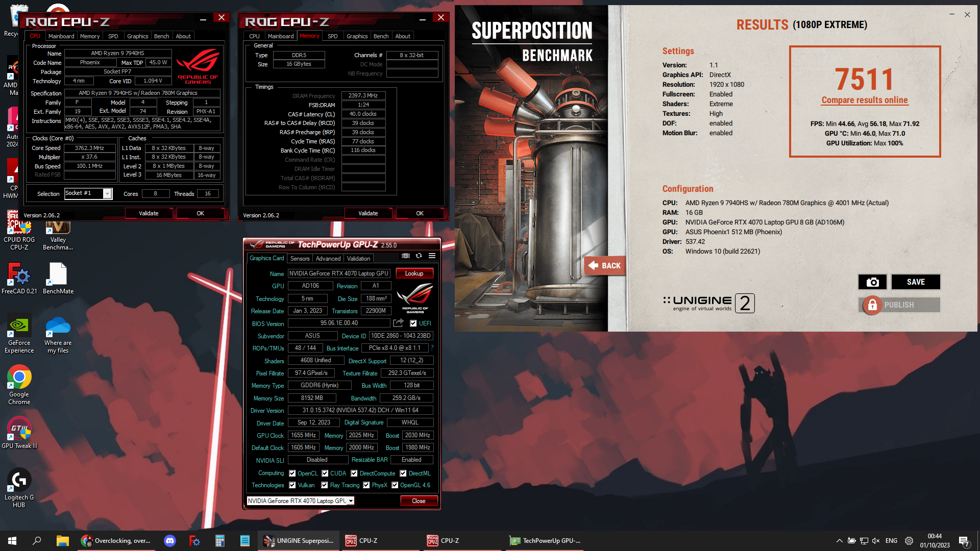Screen dimensions: 980x551
Task: Open the Graphics tab in left CPU-Z
Action: click(x=138, y=36)
